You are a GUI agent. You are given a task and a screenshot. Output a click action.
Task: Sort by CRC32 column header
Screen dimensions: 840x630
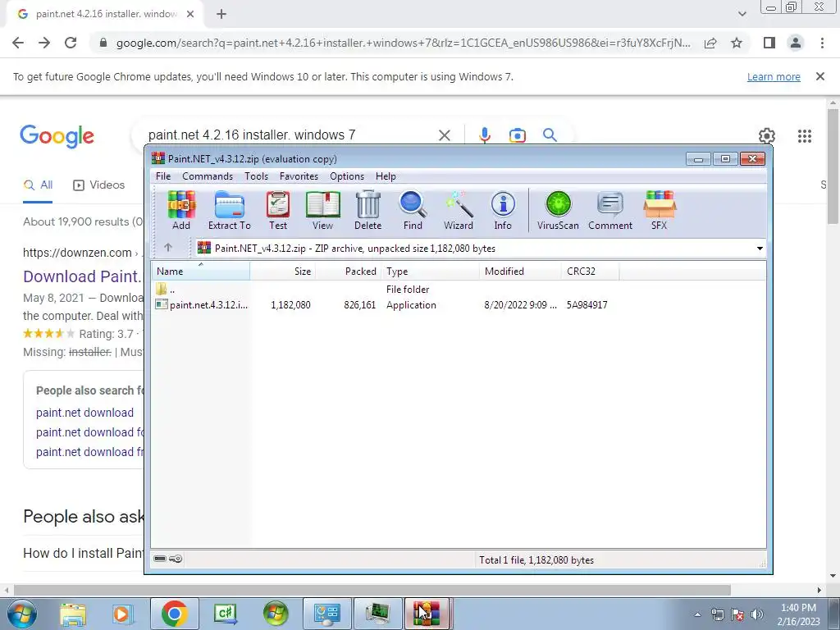point(591,271)
